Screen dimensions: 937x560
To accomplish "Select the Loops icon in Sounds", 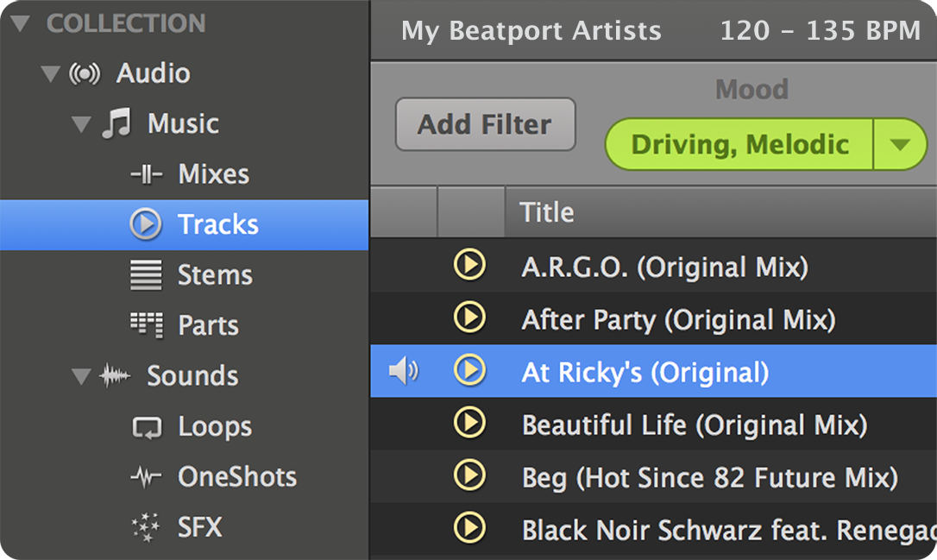I will click(x=147, y=427).
